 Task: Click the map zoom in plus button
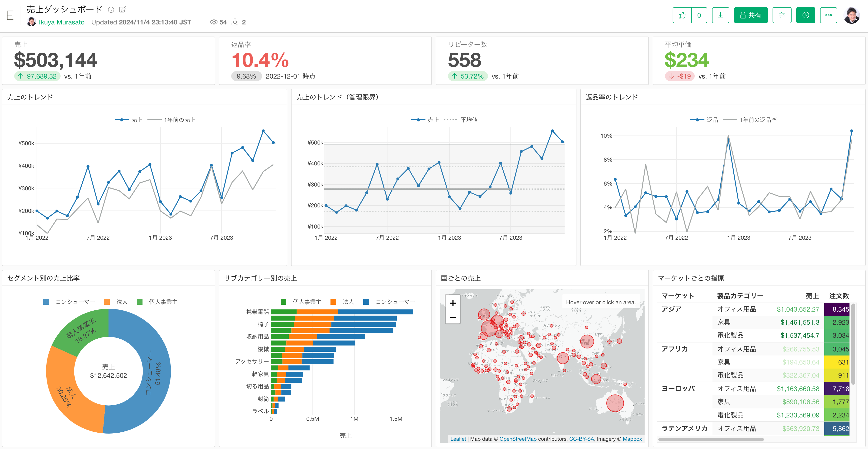pos(453,303)
